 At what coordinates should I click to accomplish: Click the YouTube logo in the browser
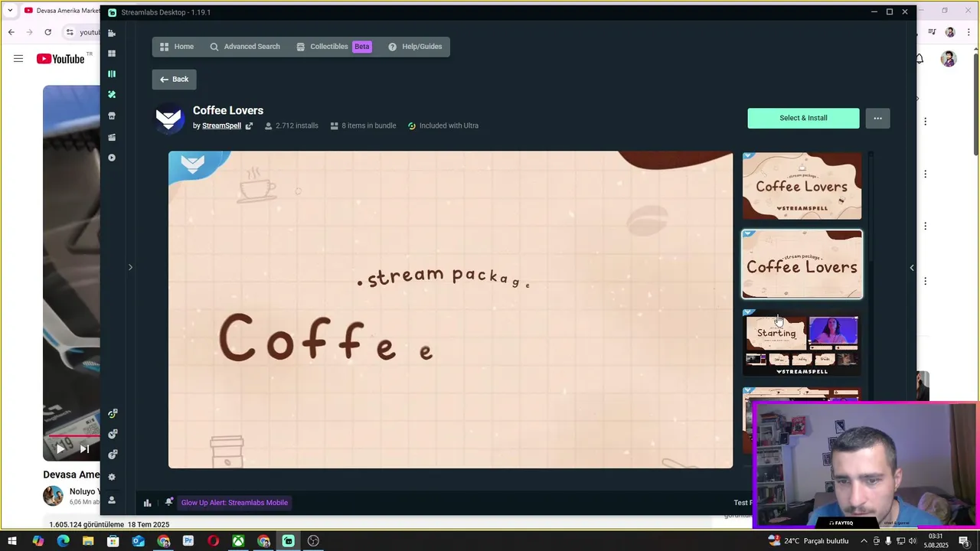click(60, 59)
